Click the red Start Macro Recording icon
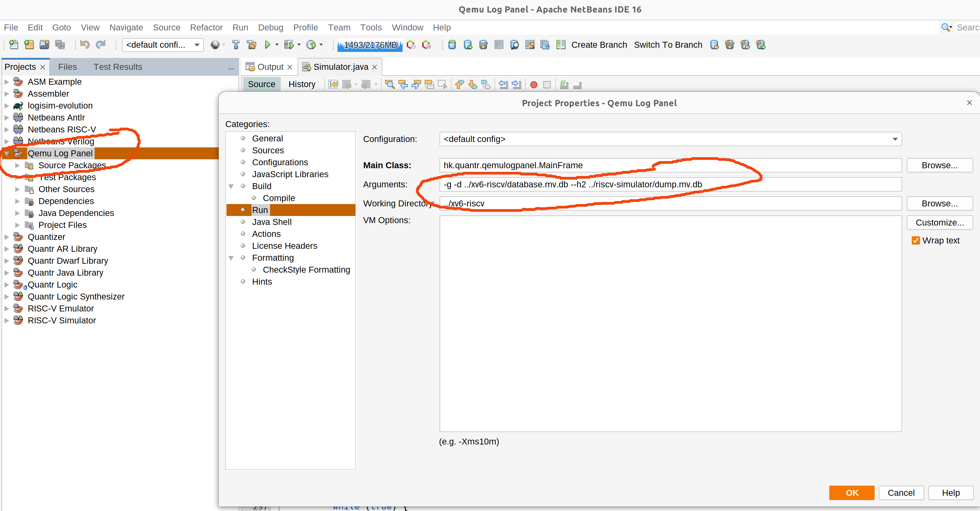 (x=534, y=84)
